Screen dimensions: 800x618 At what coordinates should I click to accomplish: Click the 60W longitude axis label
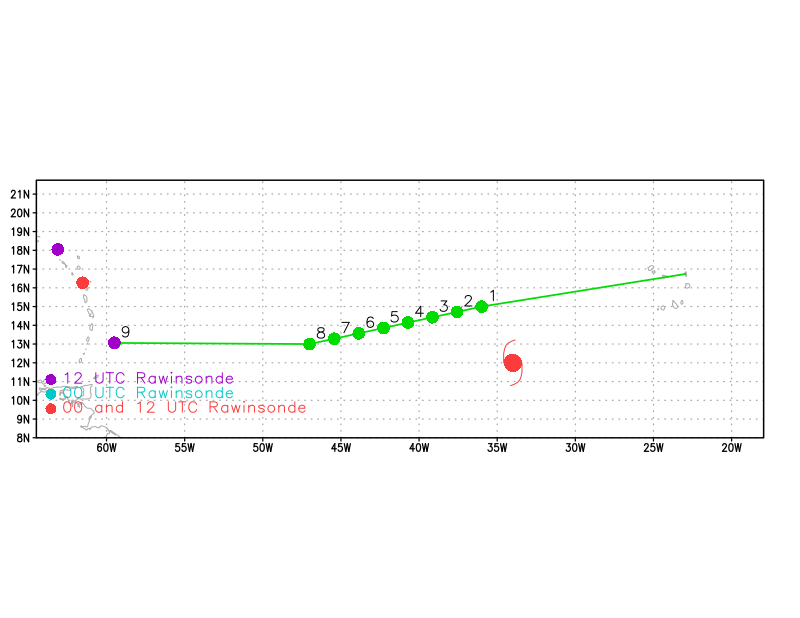pos(107,448)
